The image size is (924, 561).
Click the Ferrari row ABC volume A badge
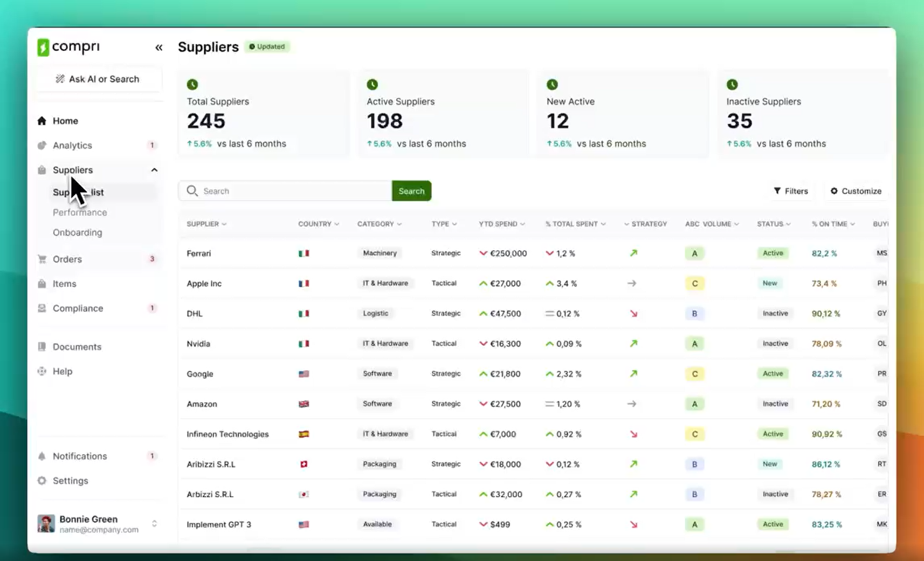click(694, 253)
